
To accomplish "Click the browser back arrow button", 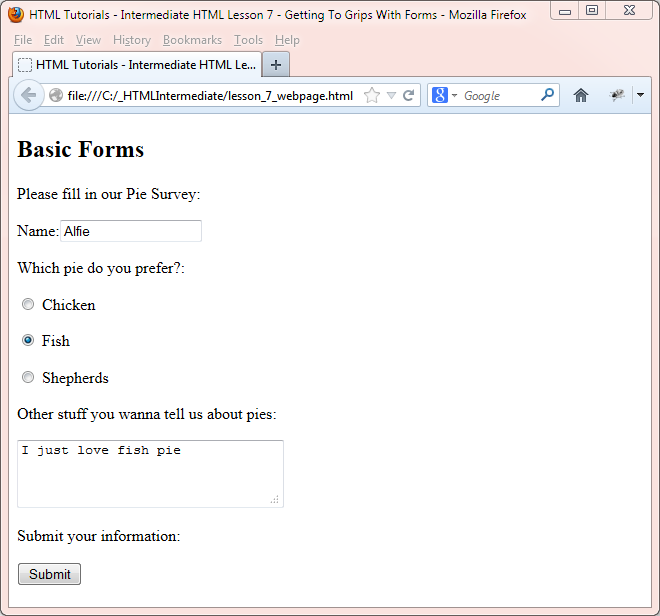I will tap(29, 95).
